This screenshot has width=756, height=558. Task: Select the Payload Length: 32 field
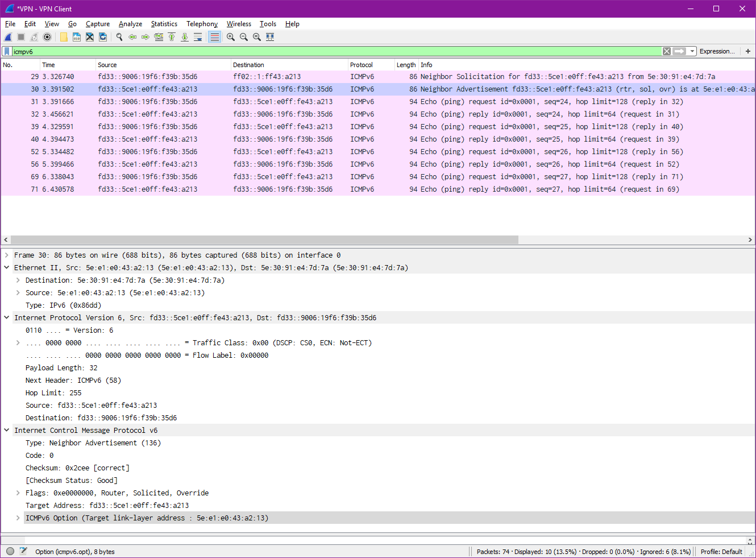(61, 368)
